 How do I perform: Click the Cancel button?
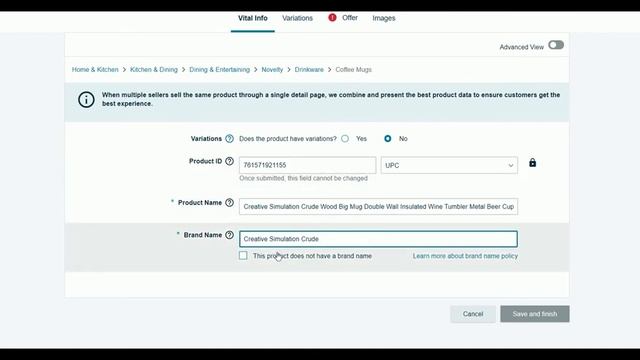coord(473,314)
